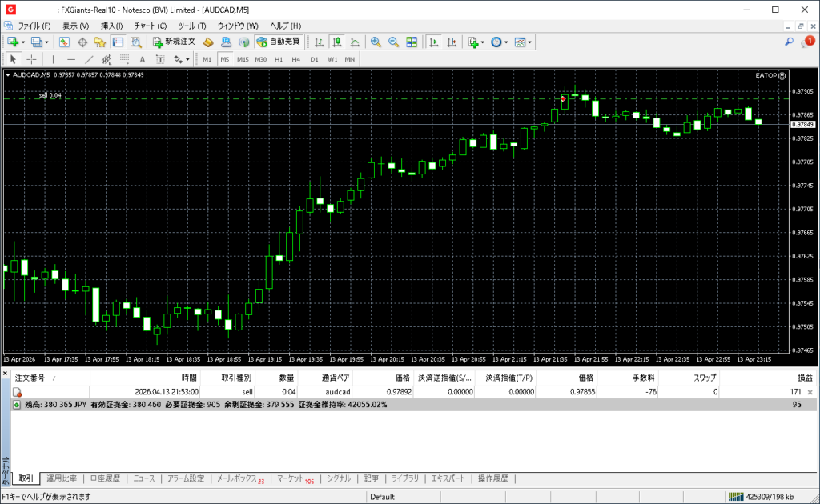The image size is (820, 504).
Task: Open the チャート menu
Action: (x=150, y=26)
